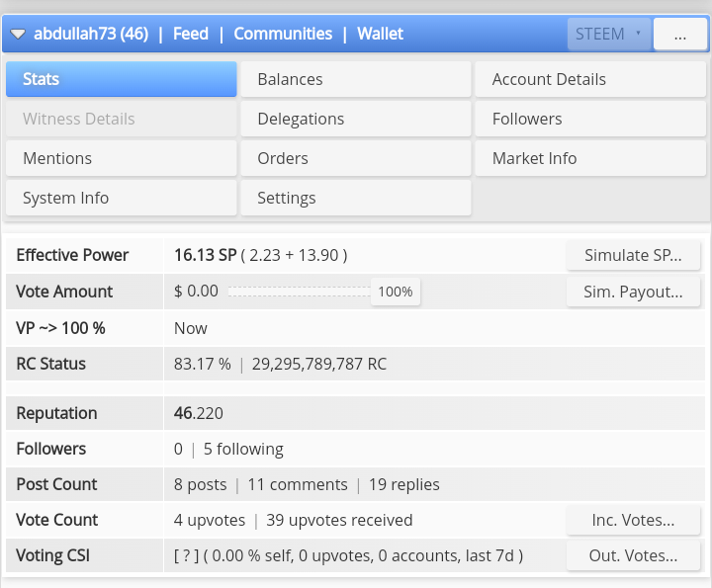View the System Info tab
712x588 pixels.
122,198
